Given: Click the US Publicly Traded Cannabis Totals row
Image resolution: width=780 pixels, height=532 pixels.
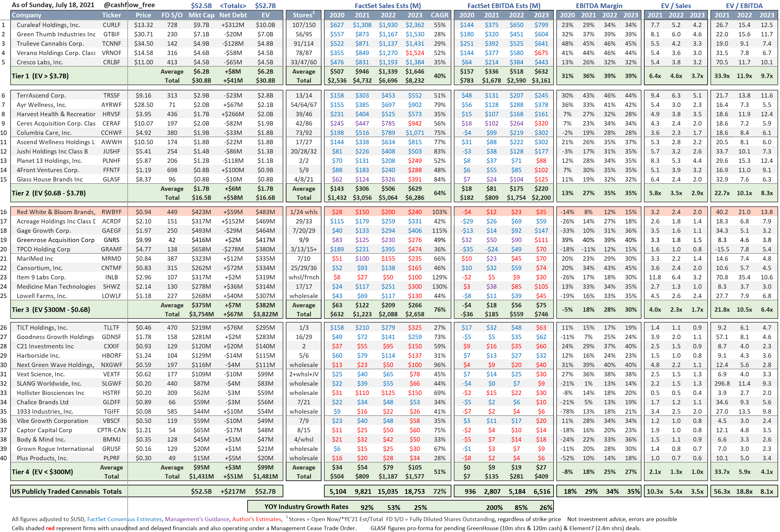Looking at the screenshot, I should 67,491.
